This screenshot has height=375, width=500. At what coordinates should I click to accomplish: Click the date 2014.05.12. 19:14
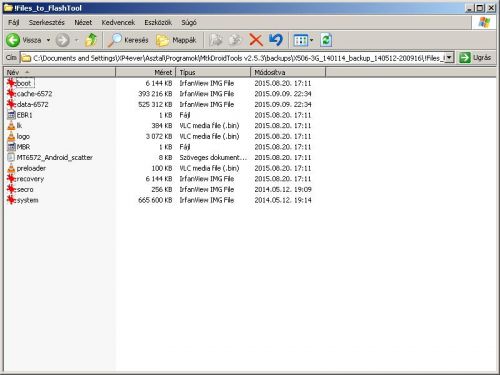[283, 200]
